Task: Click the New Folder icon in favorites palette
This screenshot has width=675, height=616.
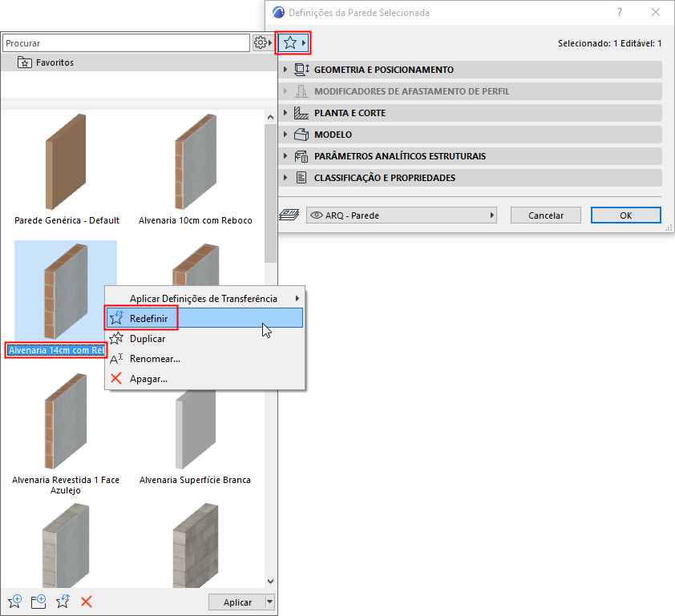Action: click(x=38, y=601)
